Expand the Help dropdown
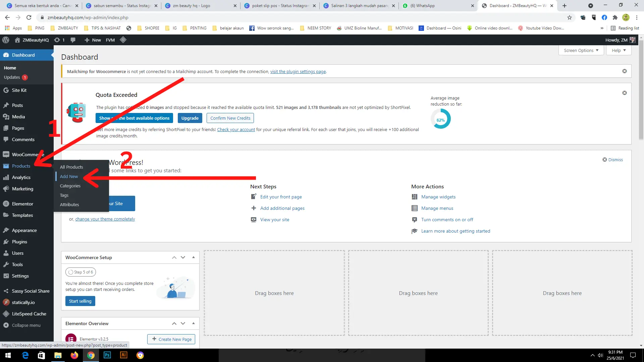Viewport: 644px width, 362px height. point(619,50)
